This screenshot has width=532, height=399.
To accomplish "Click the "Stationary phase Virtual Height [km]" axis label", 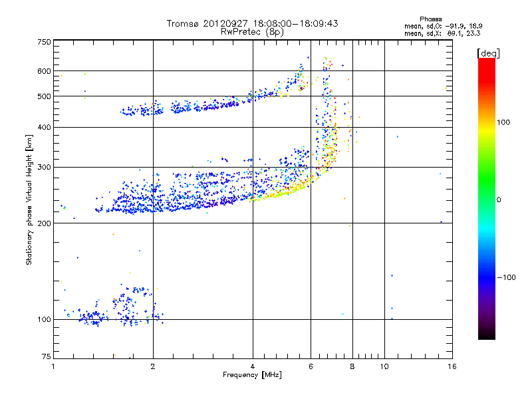I will (29, 199).
